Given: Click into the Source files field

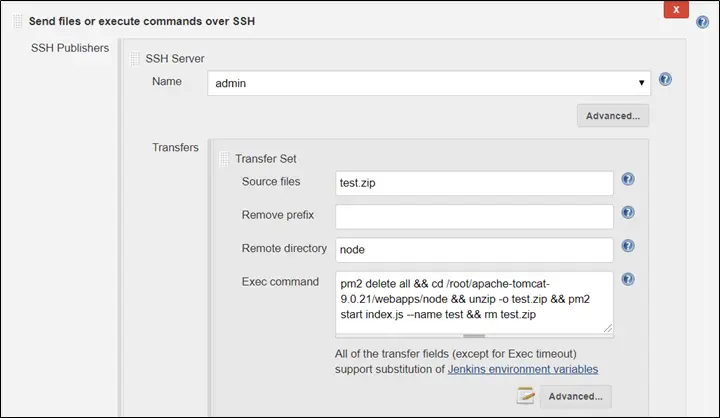Looking at the screenshot, I should click(x=473, y=183).
